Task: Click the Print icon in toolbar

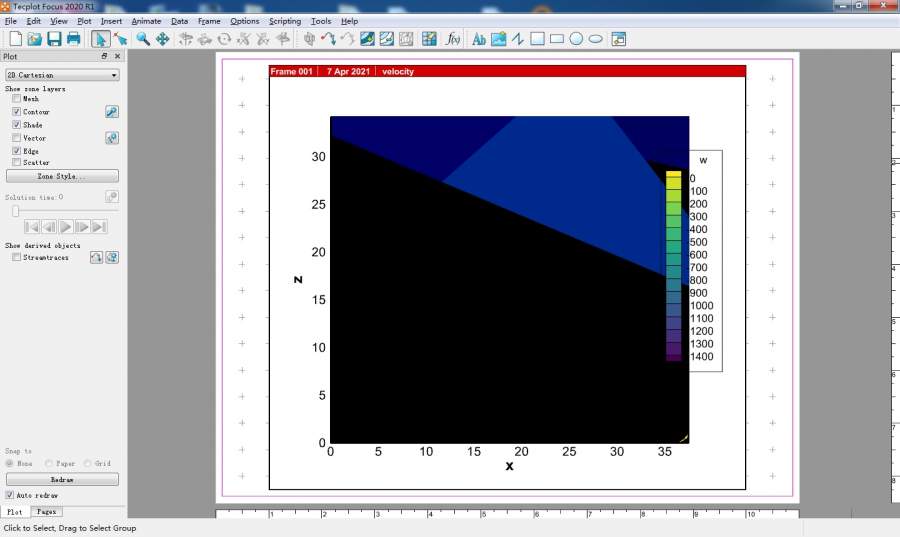Action: pyautogui.click(x=73, y=39)
